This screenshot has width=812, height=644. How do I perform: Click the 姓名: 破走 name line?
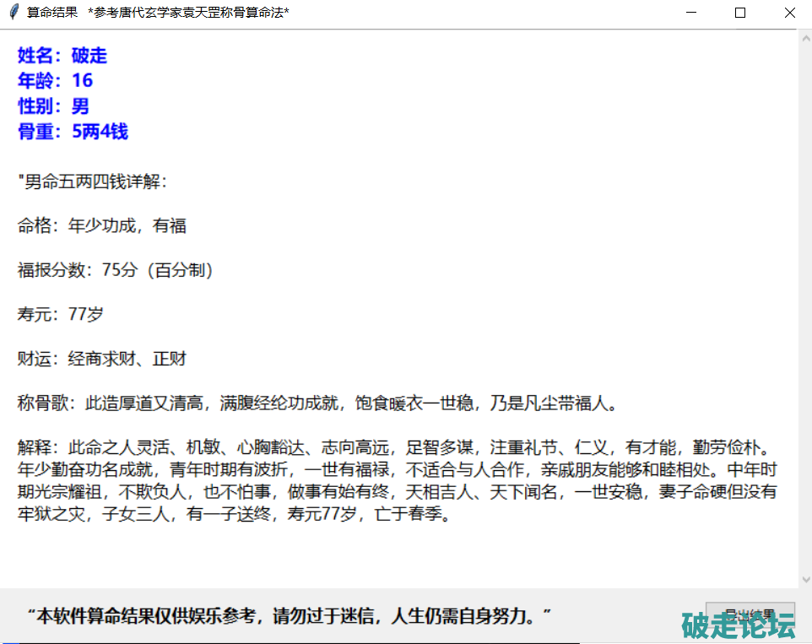(62, 56)
